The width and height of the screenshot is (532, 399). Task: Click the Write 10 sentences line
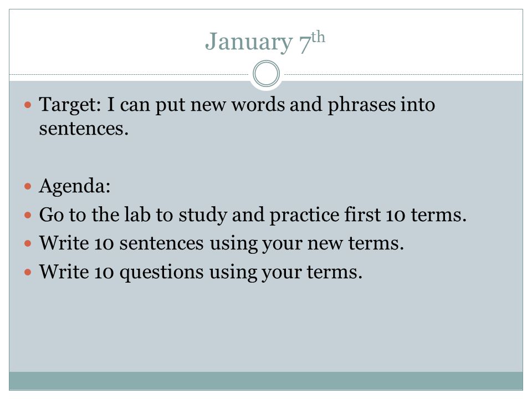coord(222,243)
